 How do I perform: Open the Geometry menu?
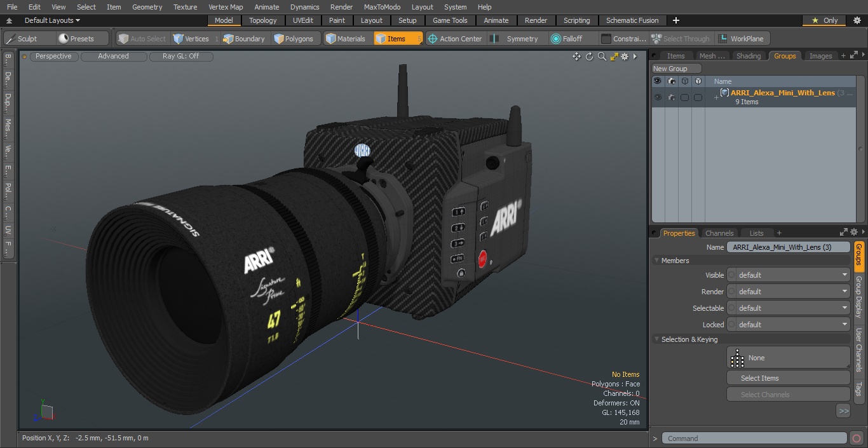pos(147,7)
